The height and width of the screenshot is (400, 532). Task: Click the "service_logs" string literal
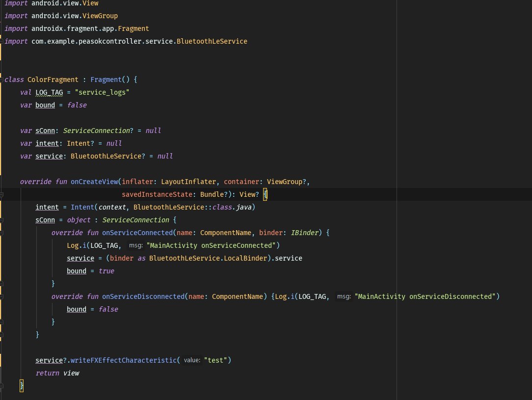pos(102,92)
